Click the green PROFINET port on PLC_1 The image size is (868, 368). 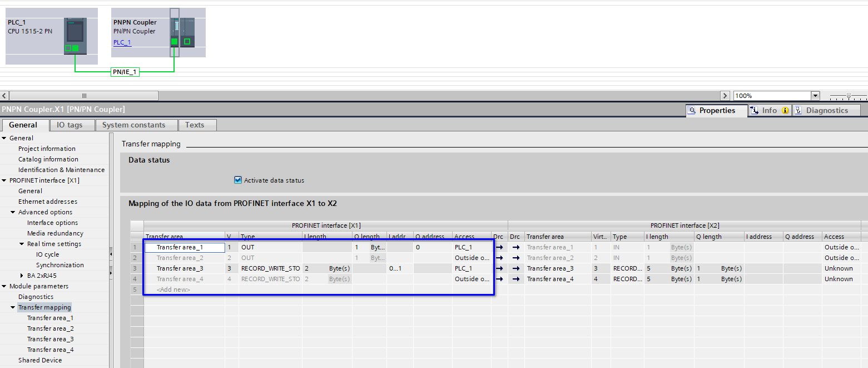pos(75,48)
